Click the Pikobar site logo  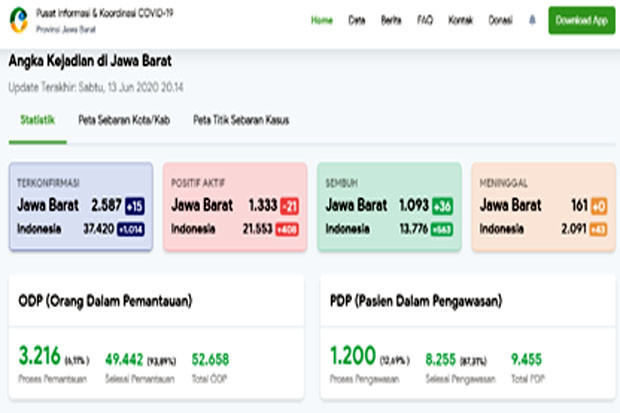click(19, 20)
